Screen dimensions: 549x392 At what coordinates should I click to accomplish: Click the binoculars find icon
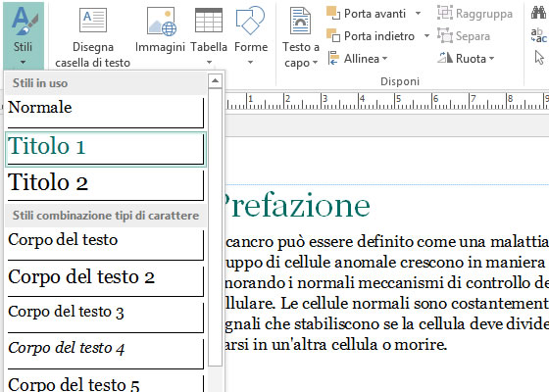coord(538,13)
